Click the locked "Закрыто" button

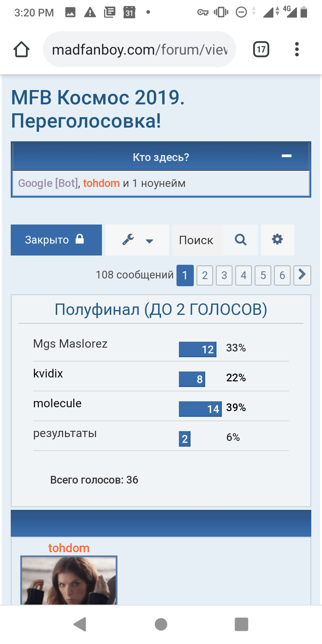pos(56,240)
